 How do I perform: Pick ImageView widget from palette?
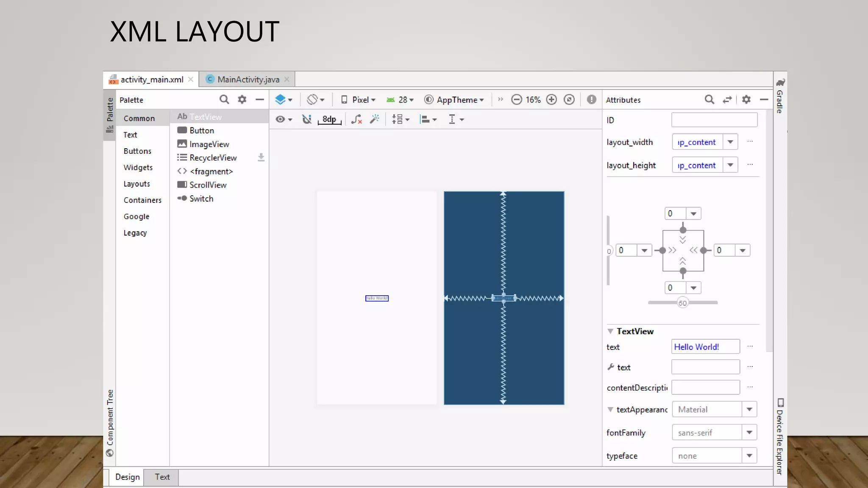click(x=220, y=144)
